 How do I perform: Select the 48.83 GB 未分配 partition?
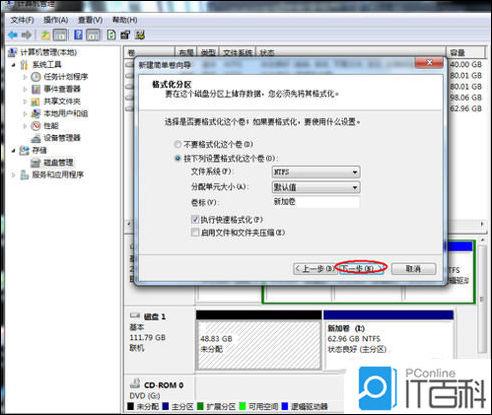pyautogui.click(x=259, y=341)
